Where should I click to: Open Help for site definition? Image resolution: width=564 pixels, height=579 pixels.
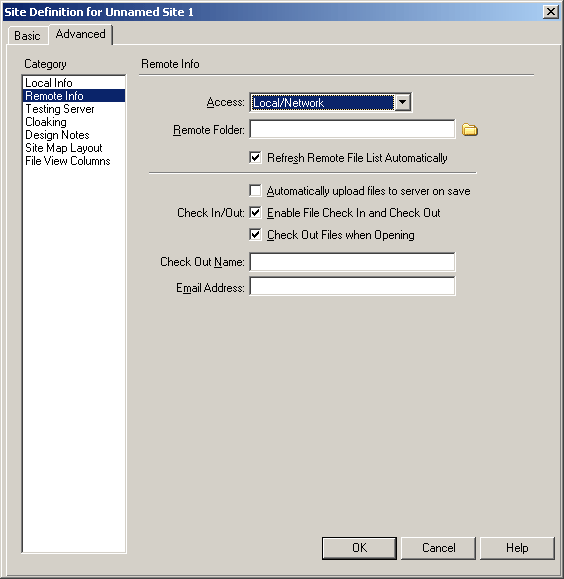[517, 548]
